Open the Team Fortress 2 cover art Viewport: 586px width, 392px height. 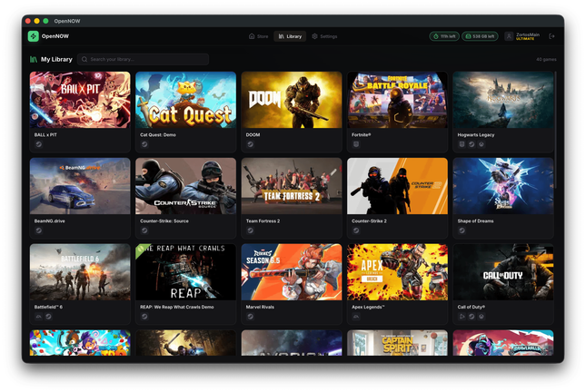(x=292, y=186)
